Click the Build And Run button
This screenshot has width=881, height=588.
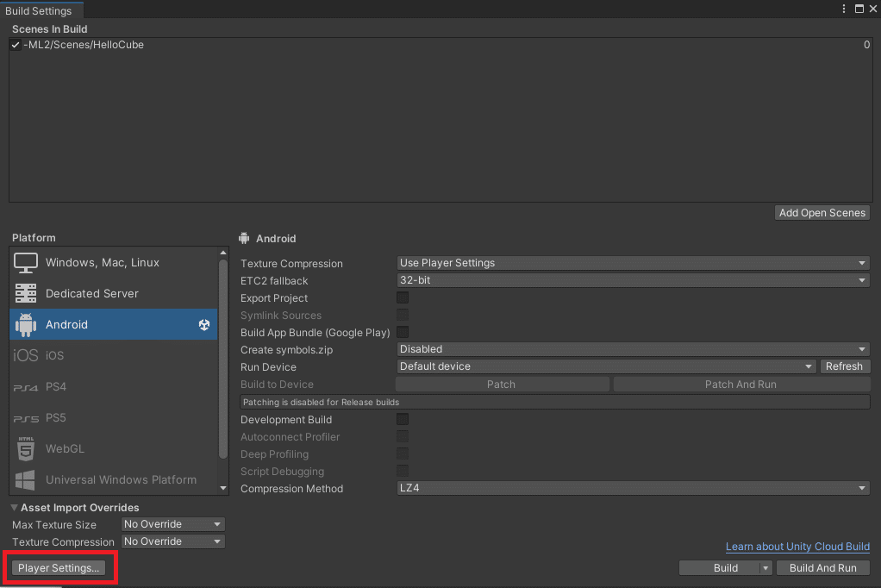click(823, 568)
